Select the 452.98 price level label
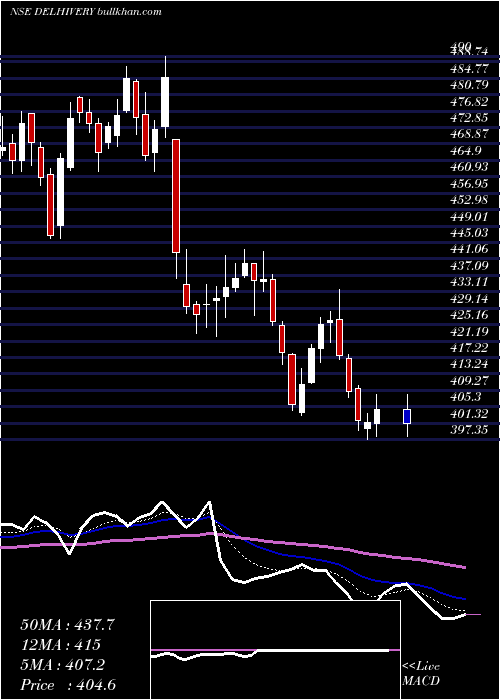 [469, 201]
